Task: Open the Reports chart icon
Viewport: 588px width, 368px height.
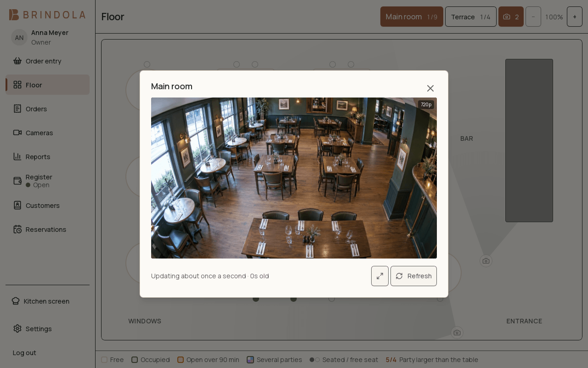Action: [x=17, y=156]
